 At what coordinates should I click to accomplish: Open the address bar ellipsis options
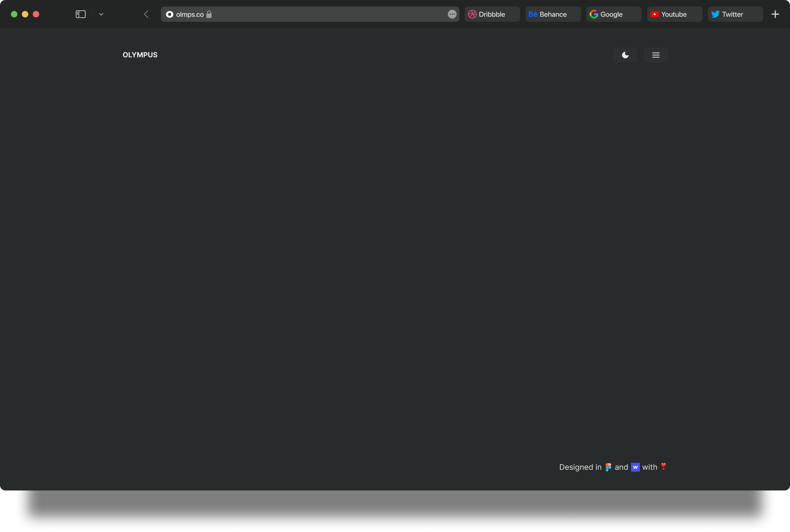pyautogui.click(x=452, y=14)
